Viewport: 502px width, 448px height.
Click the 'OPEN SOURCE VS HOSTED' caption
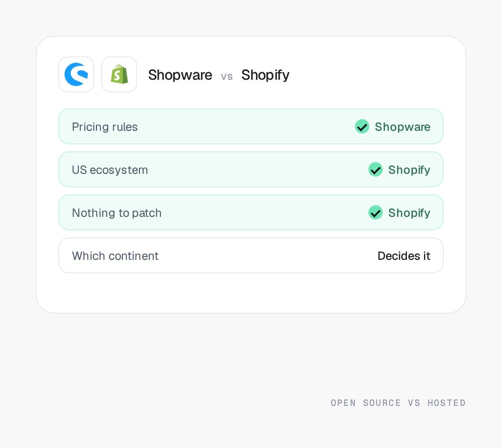click(398, 403)
